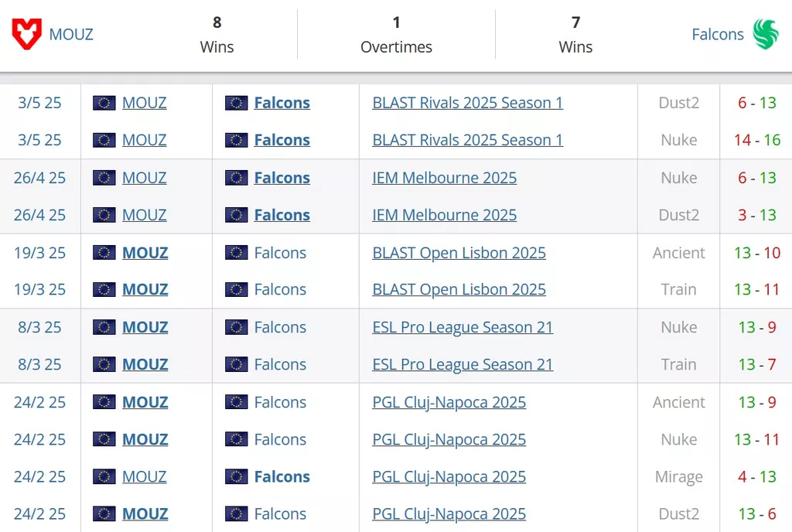Open BLAST Open Lisbon 2025 link, Train row
Image resolution: width=792 pixels, height=532 pixels.
pyautogui.click(x=459, y=290)
